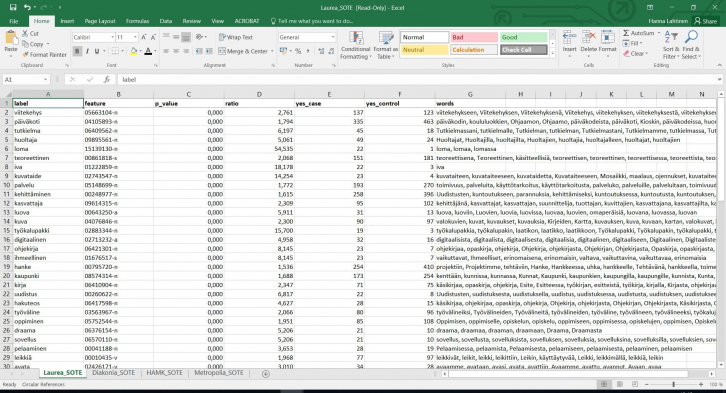This screenshot has height=393, width=726.
Task: Switch to Page Layout view in status bar
Action: 620,384
